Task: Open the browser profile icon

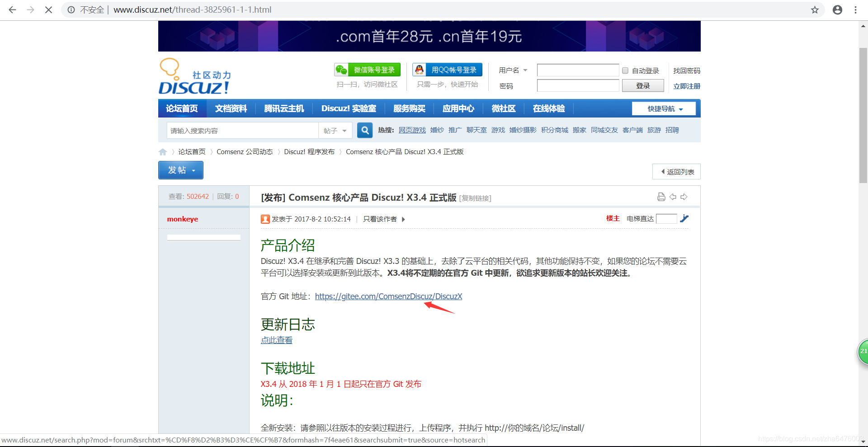Action: 837,9
